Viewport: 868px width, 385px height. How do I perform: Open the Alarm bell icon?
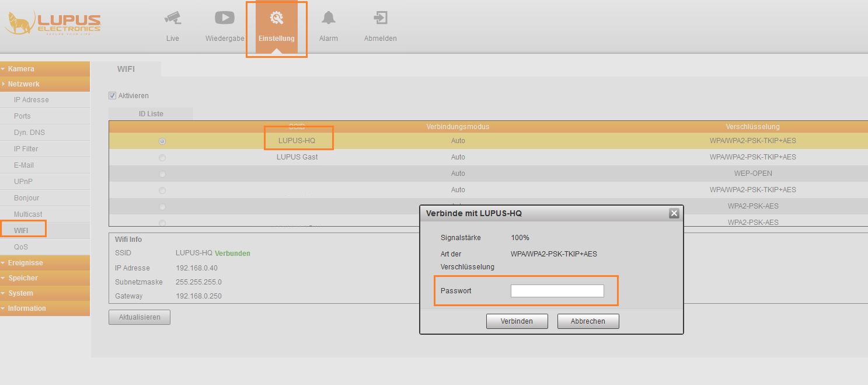[x=329, y=18]
